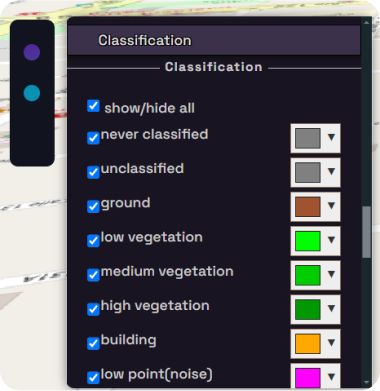Uncheck the unclassified checkbox
Image resolution: width=380 pixels, height=391 pixels.
93,172
